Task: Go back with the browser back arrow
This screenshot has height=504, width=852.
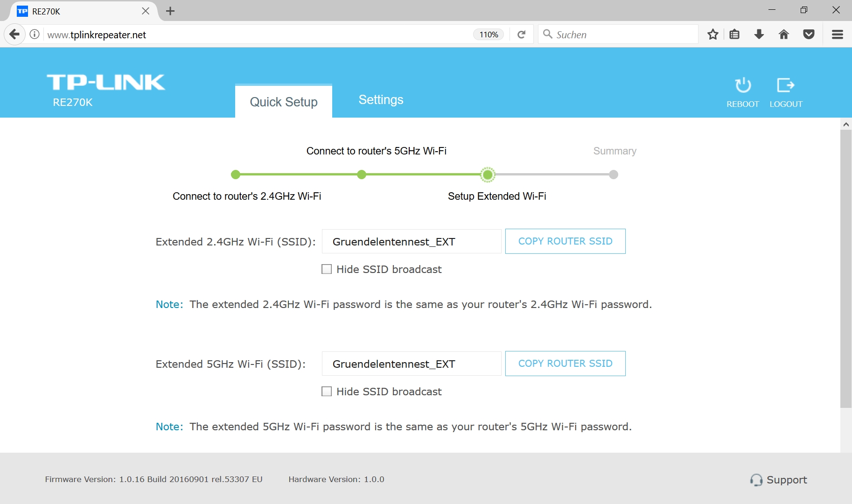Action: coord(14,35)
